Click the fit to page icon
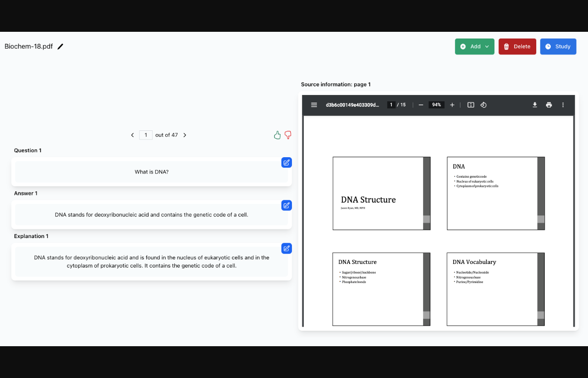 point(471,105)
